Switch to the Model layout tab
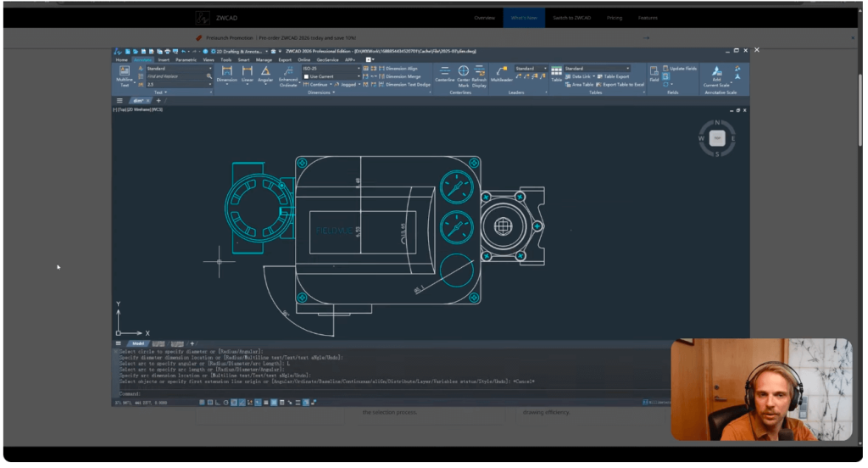The height and width of the screenshot is (468, 868). click(138, 343)
